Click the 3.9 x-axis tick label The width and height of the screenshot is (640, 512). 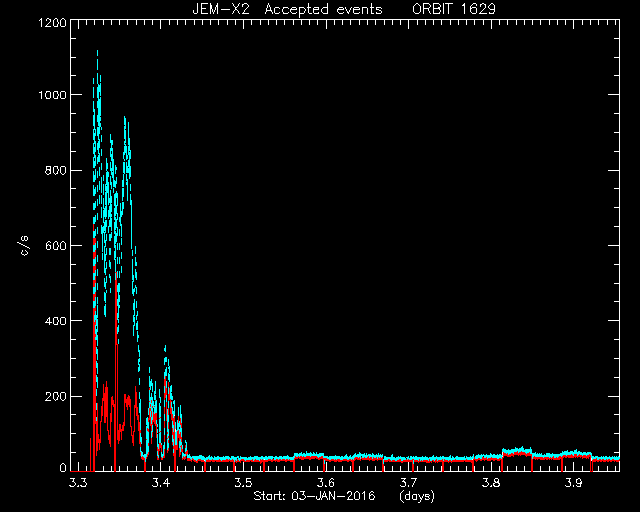tap(573, 483)
